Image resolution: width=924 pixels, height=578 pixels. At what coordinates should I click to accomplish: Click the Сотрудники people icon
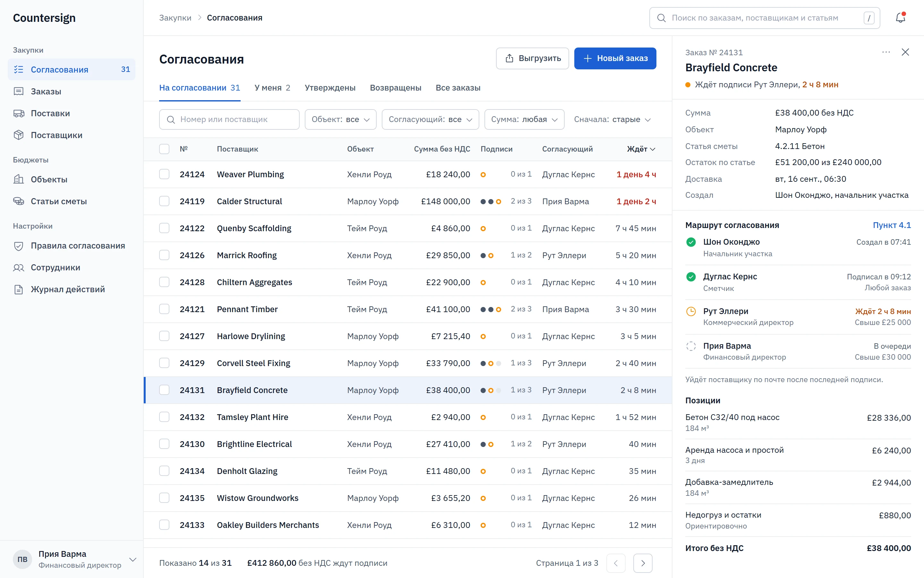coord(19,267)
